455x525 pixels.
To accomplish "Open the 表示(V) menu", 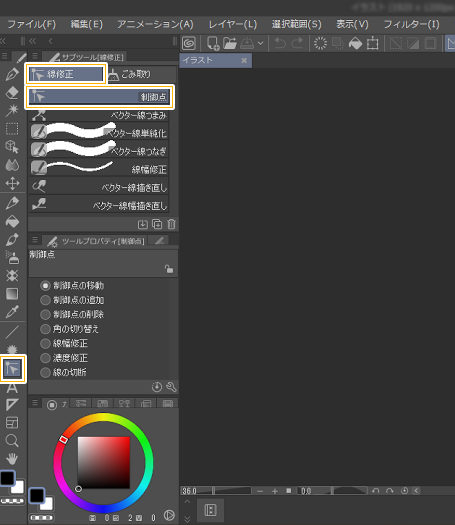I will click(x=352, y=24).
